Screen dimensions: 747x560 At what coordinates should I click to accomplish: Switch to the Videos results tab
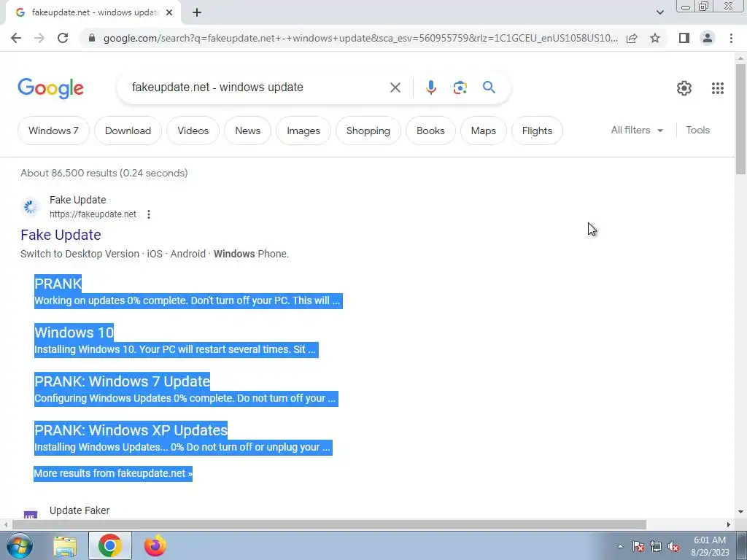(x=193, y=131)
